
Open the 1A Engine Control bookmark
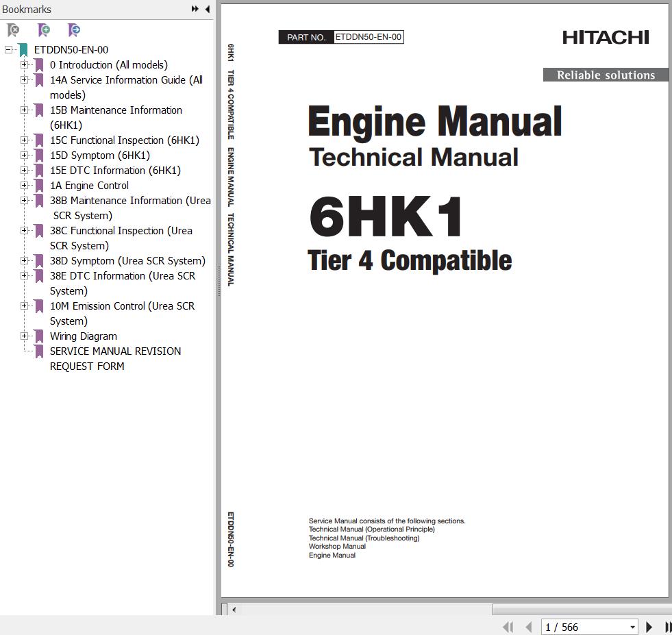[x=89, y=186]
